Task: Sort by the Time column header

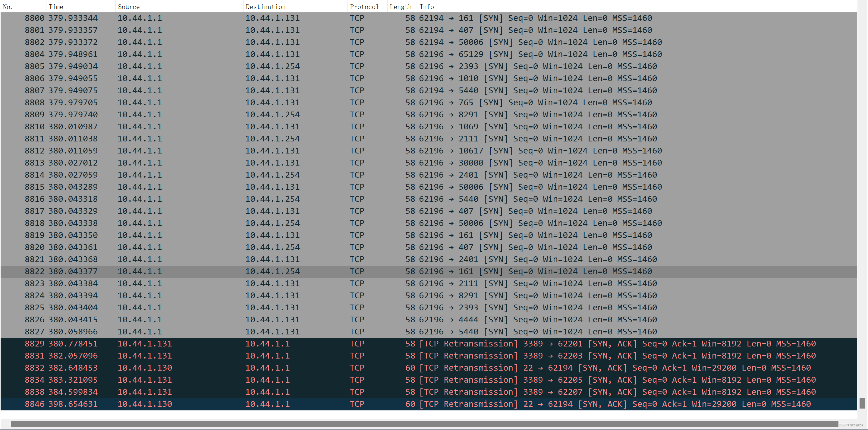Action: (x=55, y=7)
